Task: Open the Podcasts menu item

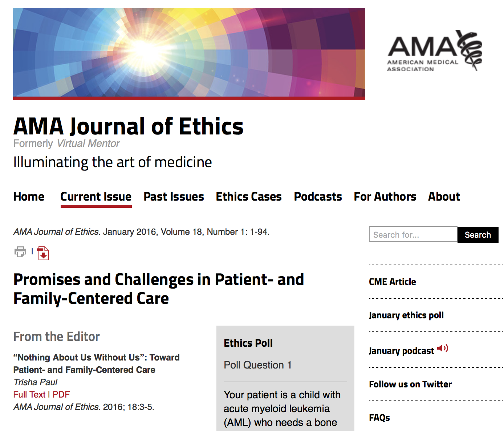Action: click(x=318, y=197)
